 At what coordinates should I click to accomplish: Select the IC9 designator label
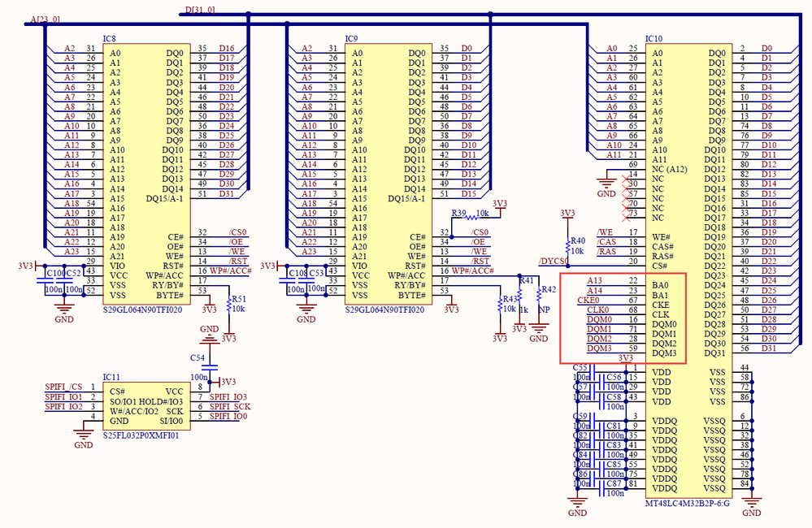click(x=351, y=39)
